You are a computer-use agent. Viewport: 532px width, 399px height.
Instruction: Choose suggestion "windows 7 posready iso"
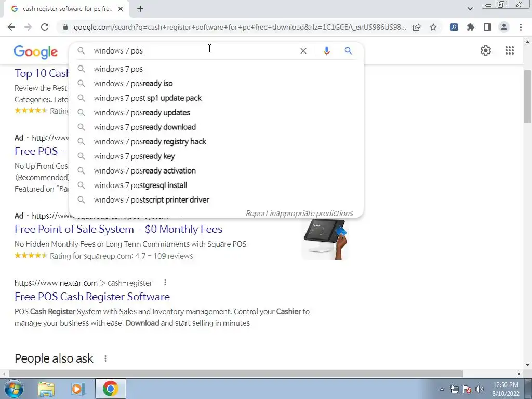(x=216, y=84)
